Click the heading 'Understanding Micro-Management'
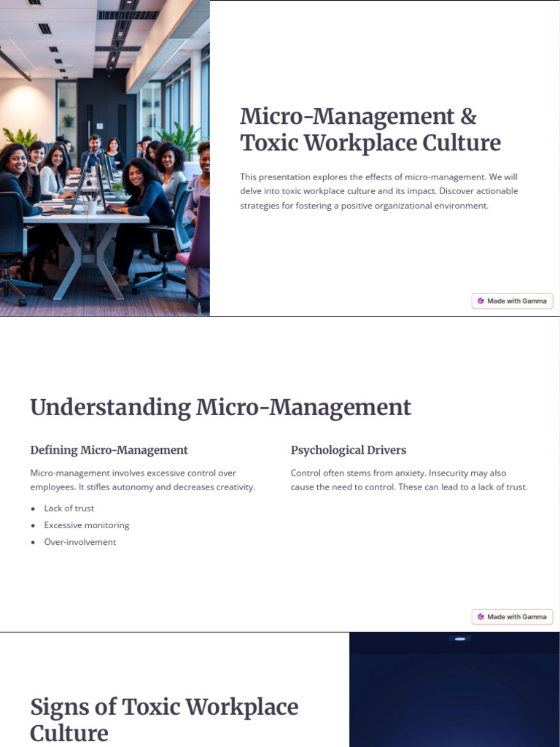The width and height of the screenshot is (560, 747). pos(220,408)
